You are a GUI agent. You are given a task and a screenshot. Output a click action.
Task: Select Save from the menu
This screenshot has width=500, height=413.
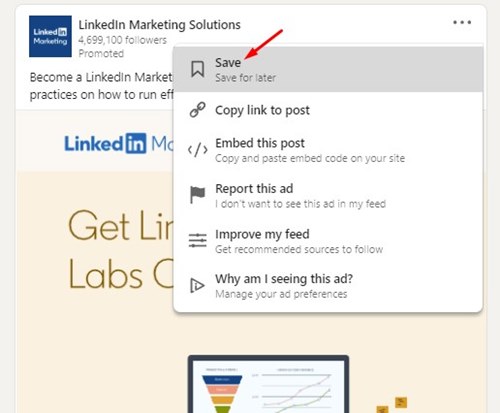pyautogui.click(x=328, y=69)
